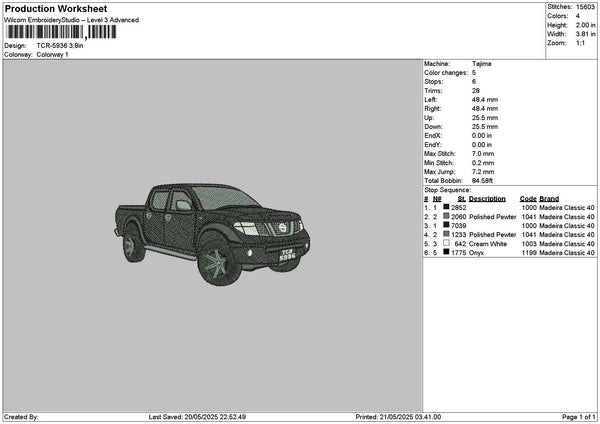Click the Max Stitch value '7.0 mm'
Screen dimensions: 600x424
[483, 153]
